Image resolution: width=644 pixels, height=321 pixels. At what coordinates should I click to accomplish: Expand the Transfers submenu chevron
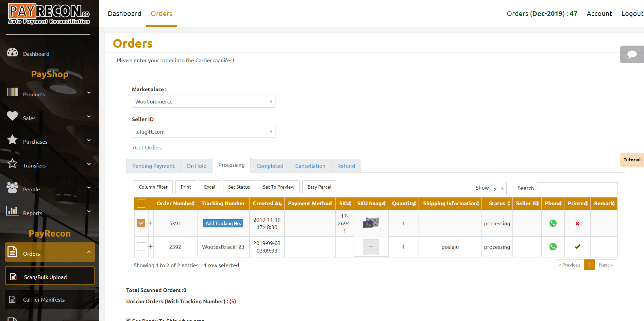click(x=89, y=164)
